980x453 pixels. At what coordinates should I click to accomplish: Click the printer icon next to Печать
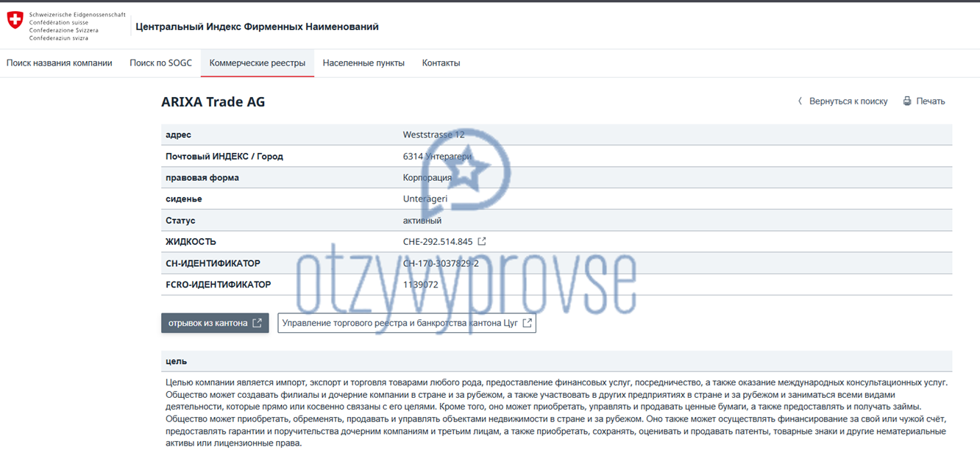(x=907, y=101)
